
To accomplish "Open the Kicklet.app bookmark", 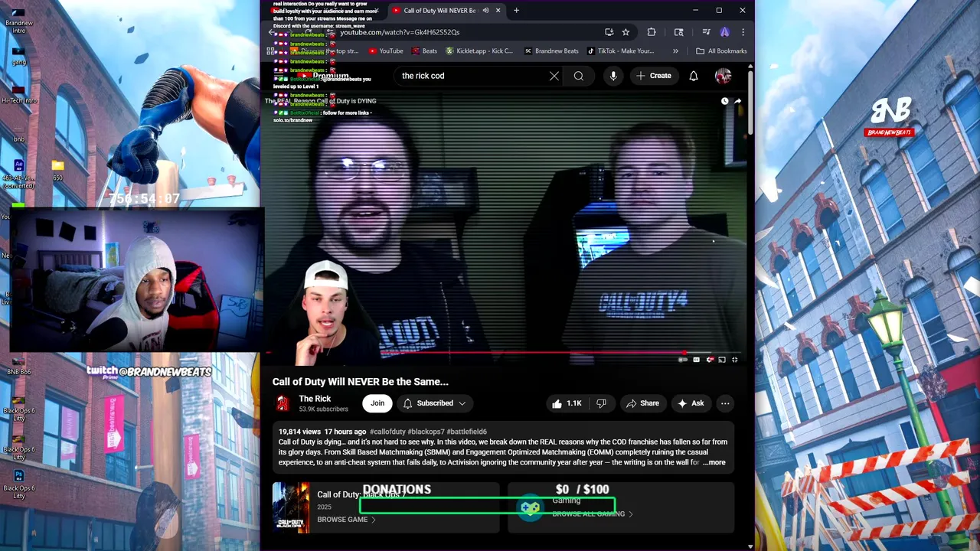I will [479, 51].
